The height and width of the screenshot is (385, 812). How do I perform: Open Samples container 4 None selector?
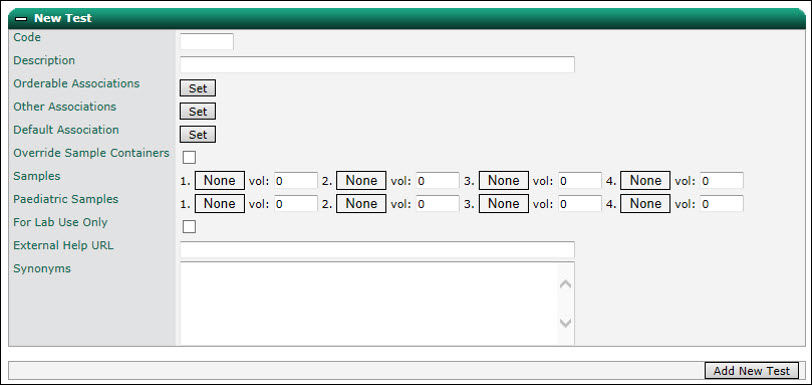(x=645, y=180)
